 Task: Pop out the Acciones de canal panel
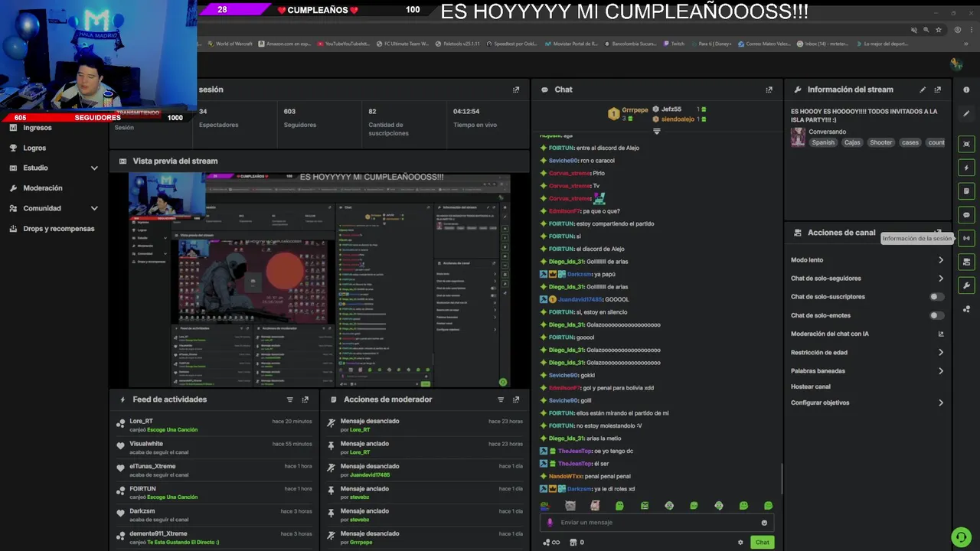tap(937, 232)
